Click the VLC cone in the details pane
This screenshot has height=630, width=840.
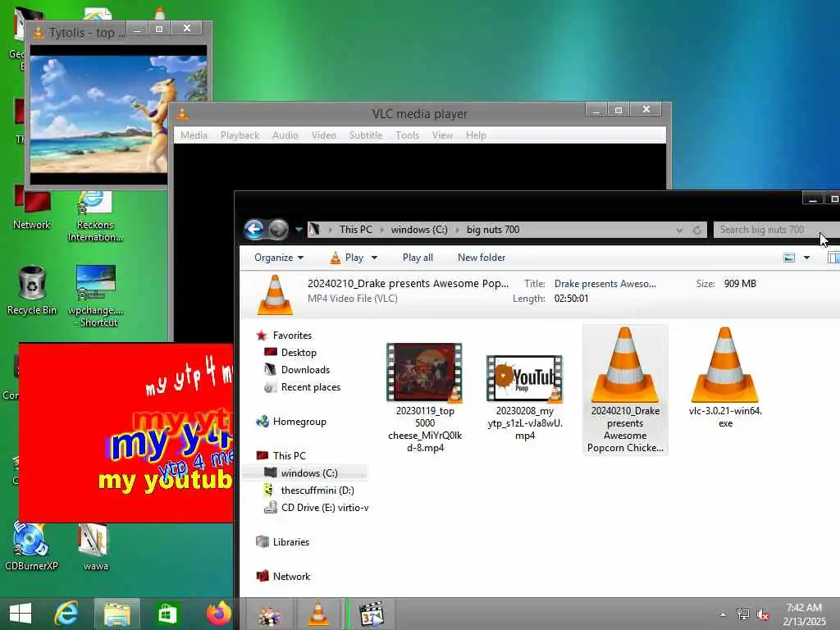coord(275,294)
